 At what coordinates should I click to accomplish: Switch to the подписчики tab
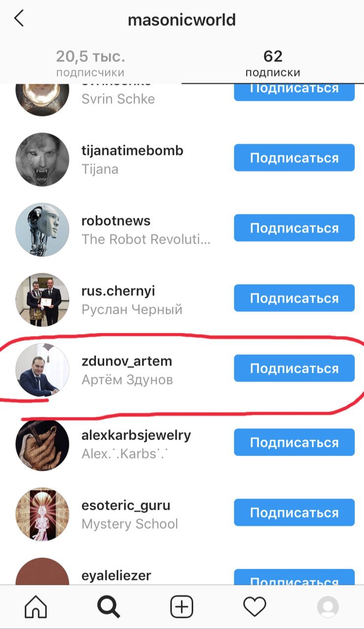pyautogui.click(x=90, y=63)
